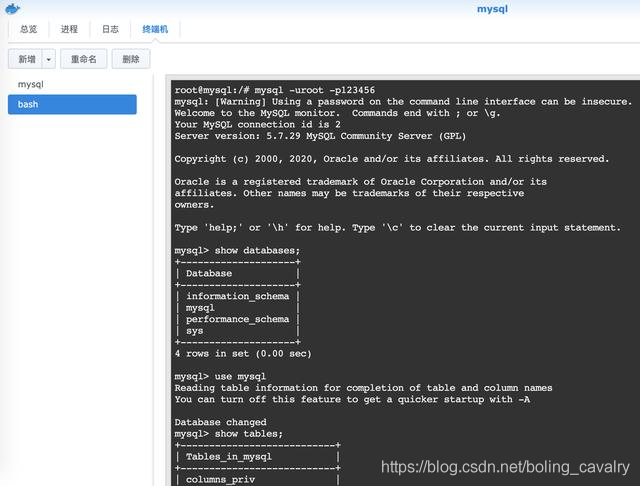Open the 日志 log tab

[x=110, y=29]
